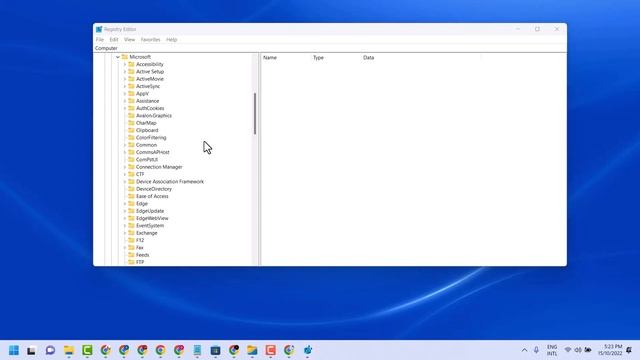Expand the ActiveMovie key
This screenshot has height=360, width=640.
pos(125,79)
